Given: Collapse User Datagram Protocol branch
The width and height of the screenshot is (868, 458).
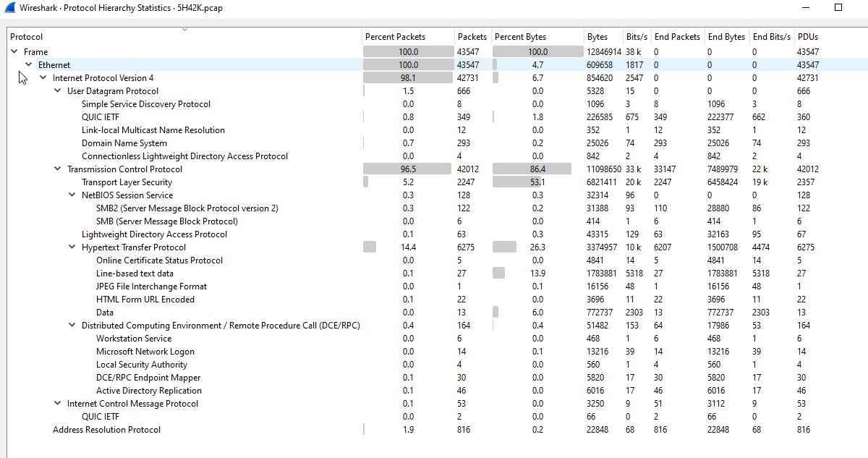Looking at the screenshot, I should [58, 91].
